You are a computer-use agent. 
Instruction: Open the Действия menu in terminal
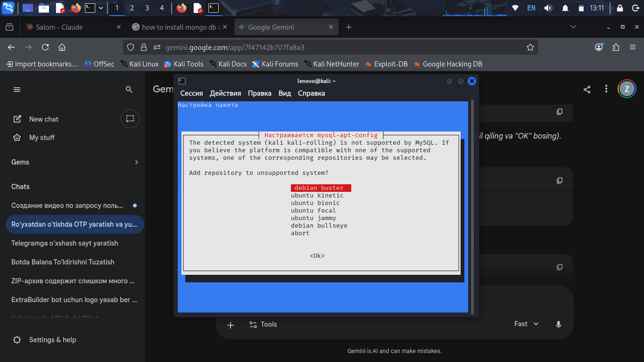tap(225, 93)
